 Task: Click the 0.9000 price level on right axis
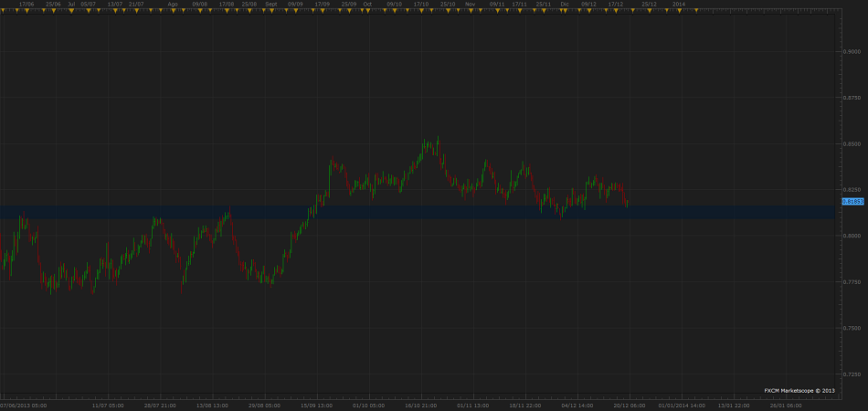pyautogui.click(x=851, y=51)
